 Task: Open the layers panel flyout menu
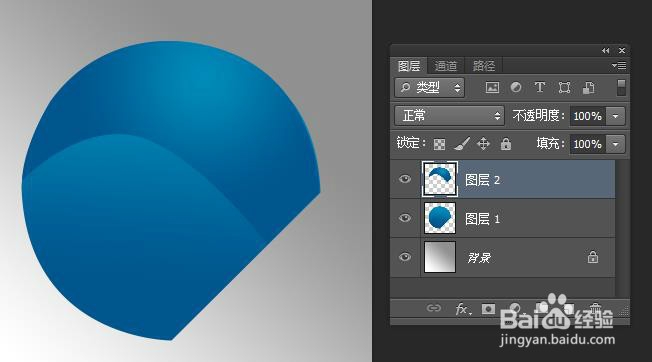coord(619,66)
